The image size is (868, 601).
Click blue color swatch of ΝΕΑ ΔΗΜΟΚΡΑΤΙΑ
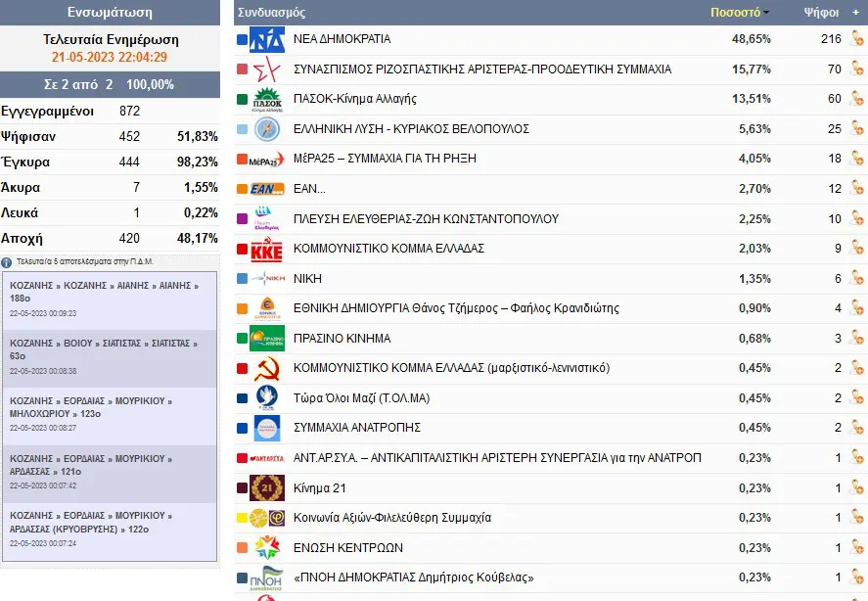(242, 39)
